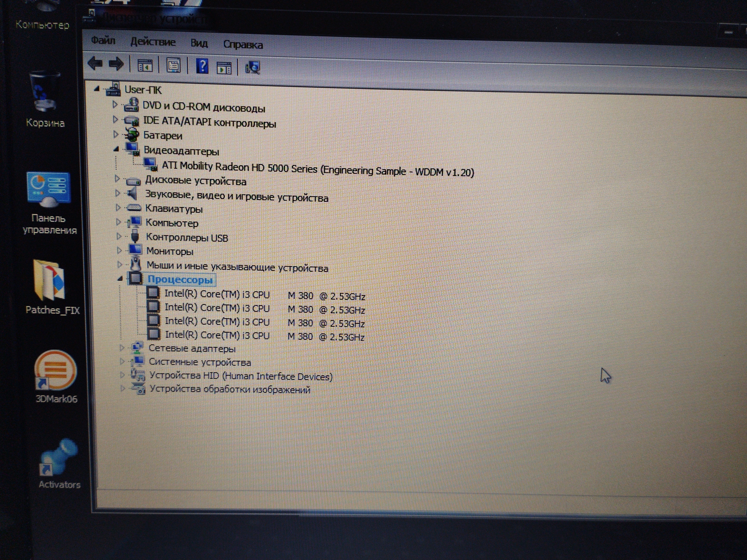Click the Видеоадаптеры monitor icon
This screenshot has height=560, width=747.
(132, 149)
